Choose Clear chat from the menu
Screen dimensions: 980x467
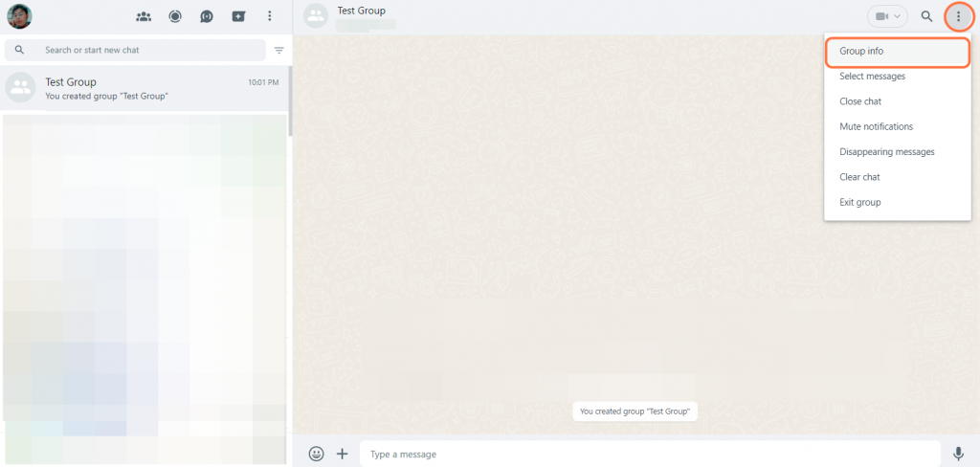click(898, 177)
